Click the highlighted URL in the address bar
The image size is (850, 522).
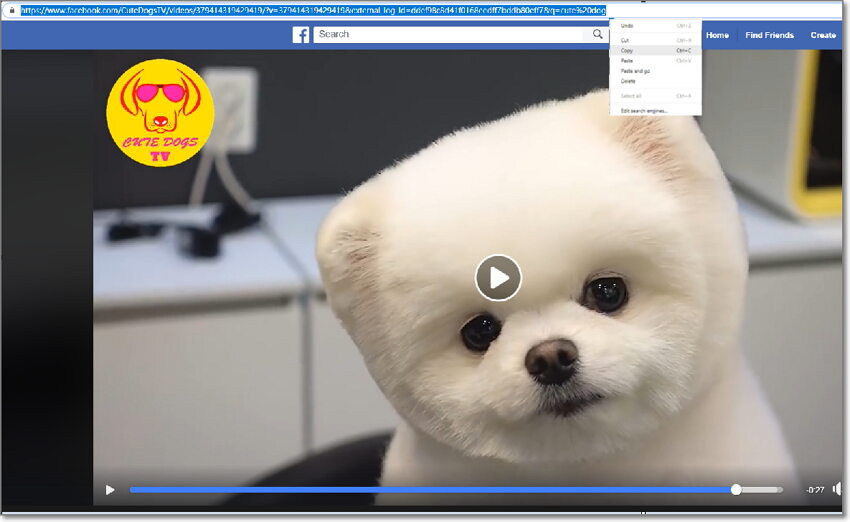point(313,10)
